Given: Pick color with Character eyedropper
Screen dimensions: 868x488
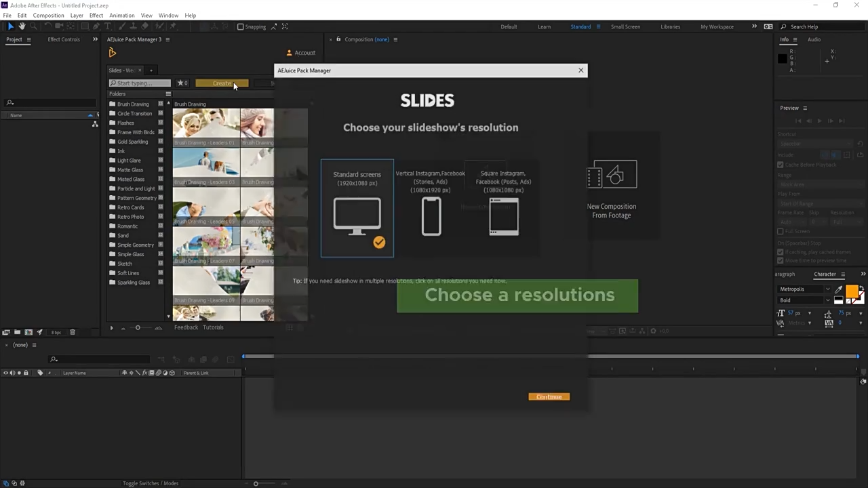Looking at the screenshot, I should pos(839,289).
